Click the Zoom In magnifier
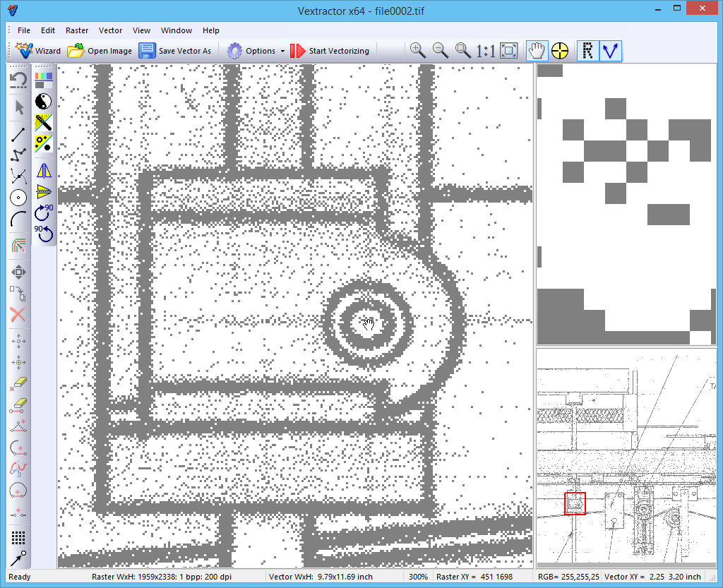The image size is (723, 588). pos(417,50)
